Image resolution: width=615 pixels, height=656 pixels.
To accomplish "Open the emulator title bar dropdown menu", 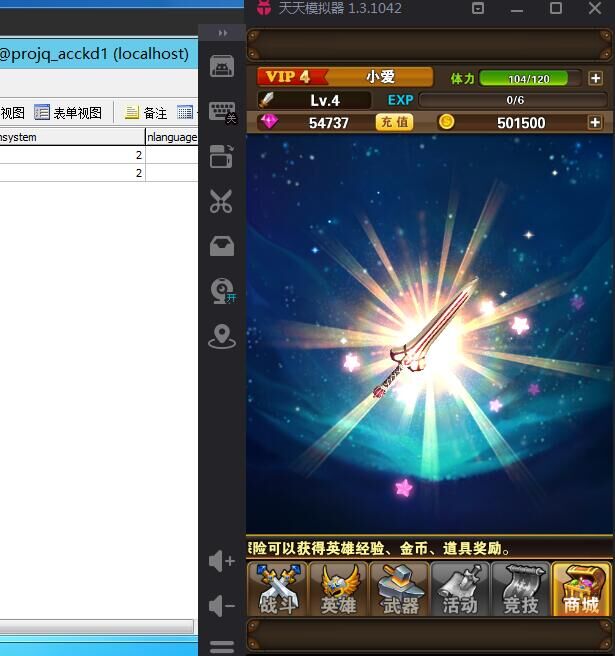I will (478, 9).
